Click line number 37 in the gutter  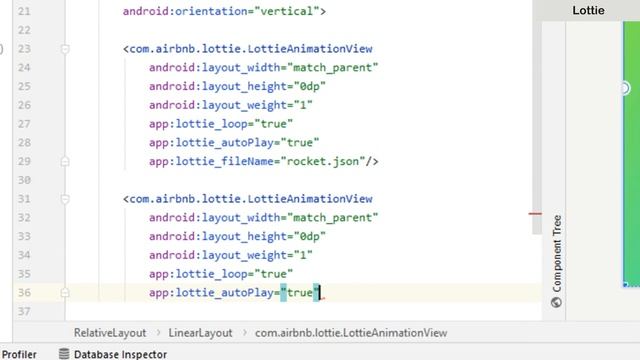click(24, 312)
